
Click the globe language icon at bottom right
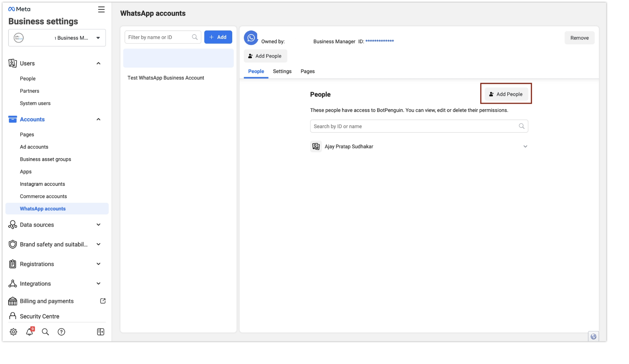click(593, 336)
